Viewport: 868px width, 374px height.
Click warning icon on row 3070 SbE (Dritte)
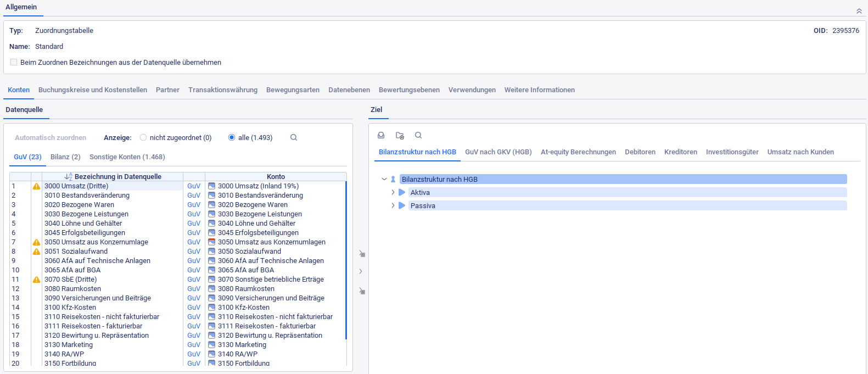[x=36, y=280]
